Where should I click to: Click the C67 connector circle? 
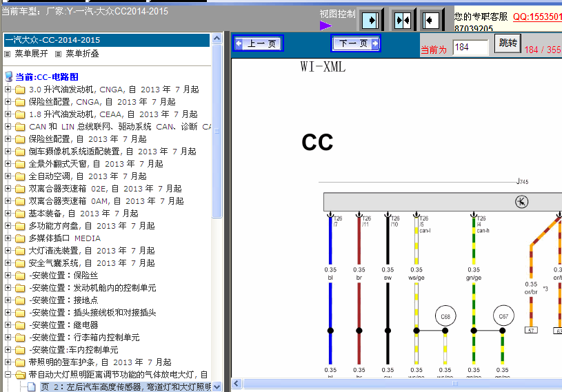503,316
